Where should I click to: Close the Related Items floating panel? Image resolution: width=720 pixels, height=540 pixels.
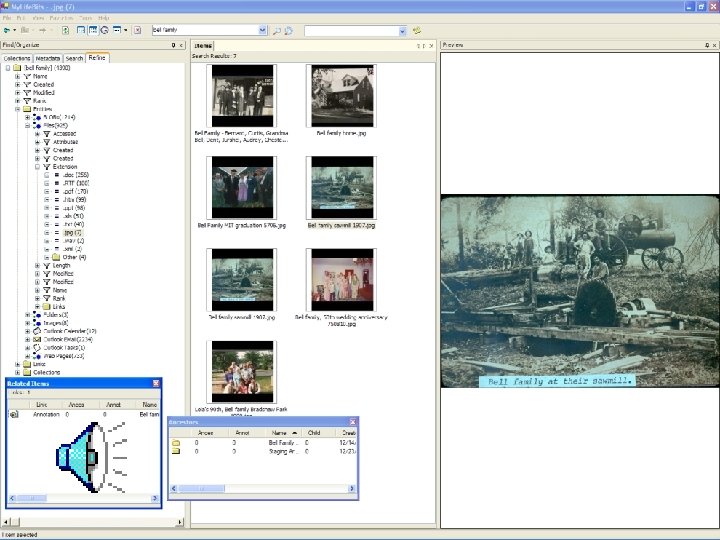click(x=155, y=383)
